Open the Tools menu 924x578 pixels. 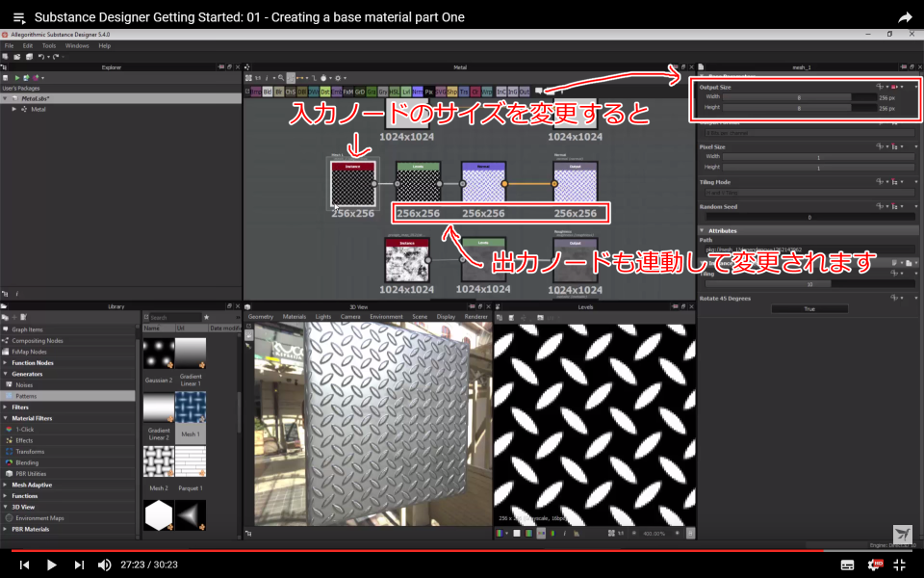pos(49,45)
